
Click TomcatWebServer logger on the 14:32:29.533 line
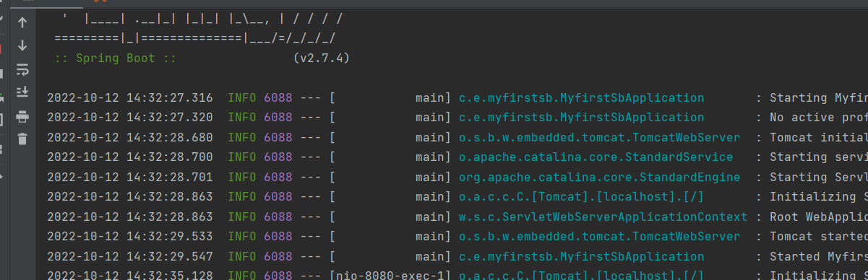pyautogui.click(x=600, y=237)
